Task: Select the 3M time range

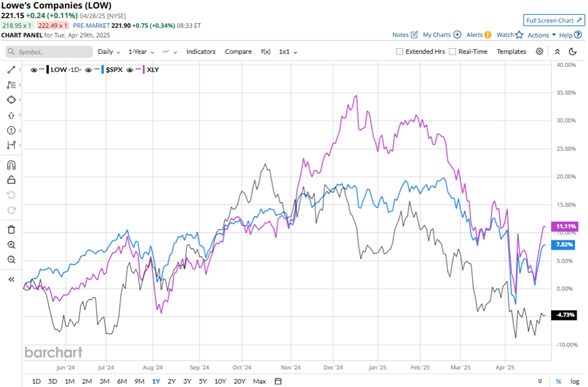Action: click(x=104, y=381)
